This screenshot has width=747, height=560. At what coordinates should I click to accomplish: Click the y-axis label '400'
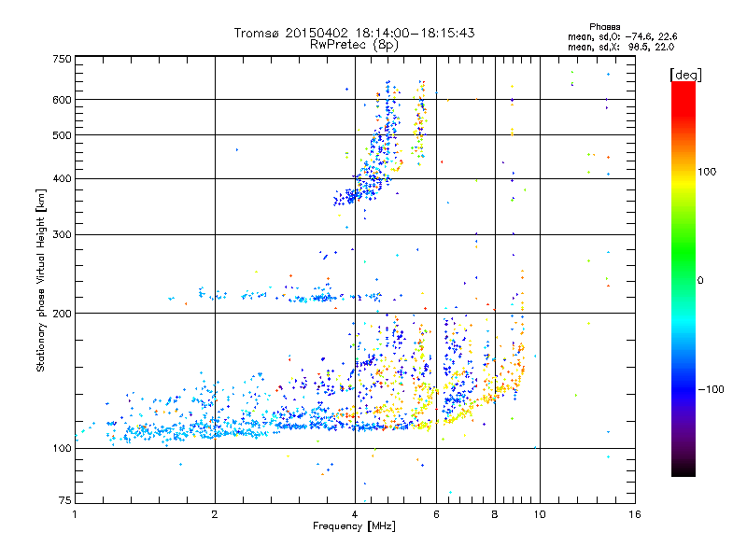pos(62,179)
